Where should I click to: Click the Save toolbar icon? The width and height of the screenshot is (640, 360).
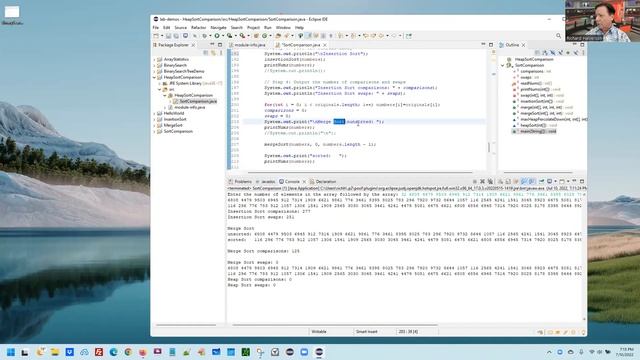[x=168, y=36]
